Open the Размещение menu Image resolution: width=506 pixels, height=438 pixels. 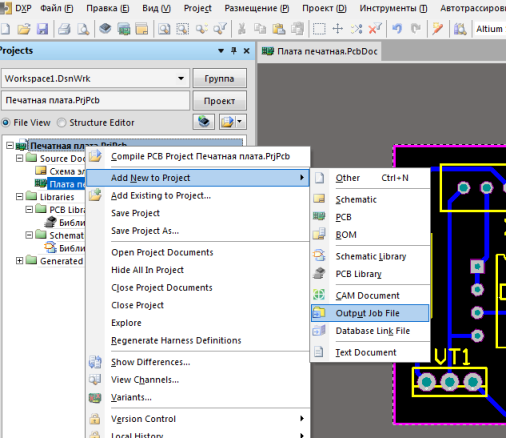pos(257,8)
